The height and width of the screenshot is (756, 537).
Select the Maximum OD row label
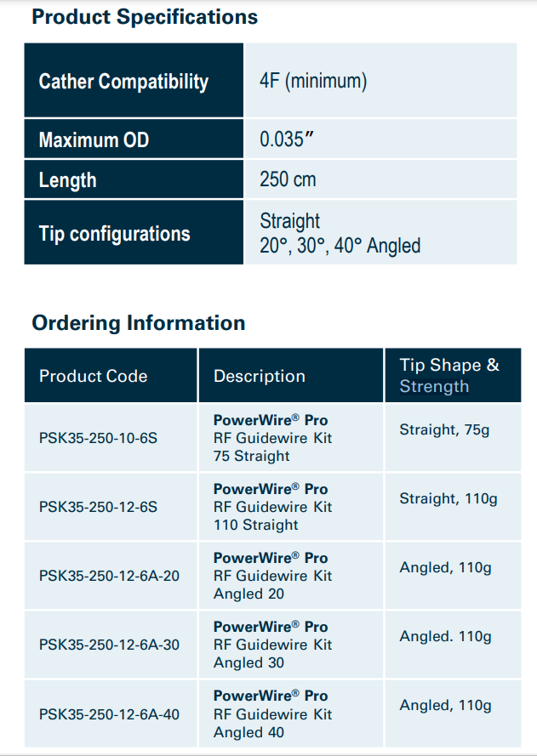coord(94,140)
